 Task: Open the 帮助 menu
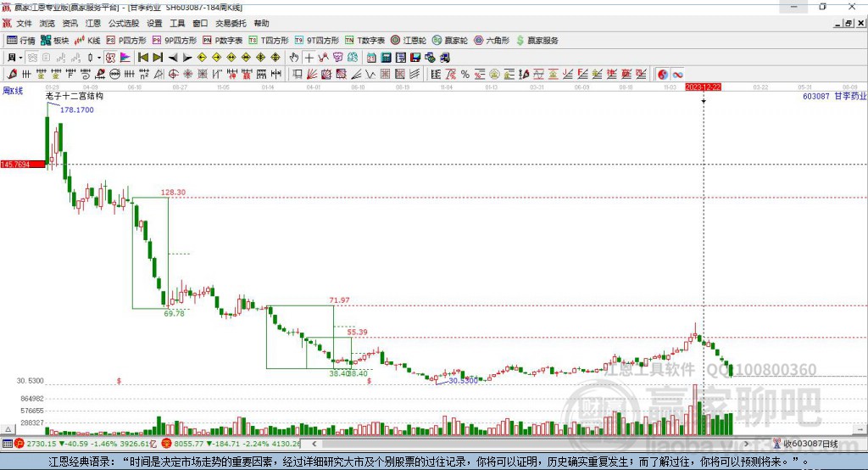coord(261,23)
